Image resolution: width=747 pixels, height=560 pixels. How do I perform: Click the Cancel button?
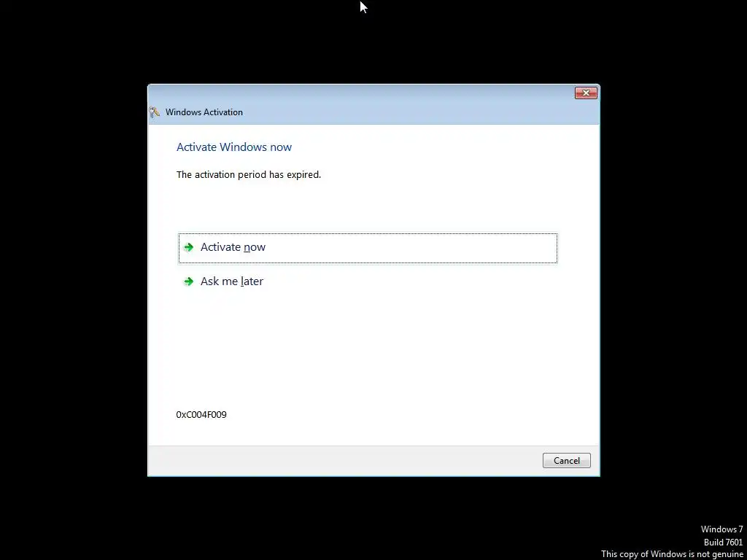point(566,461)
